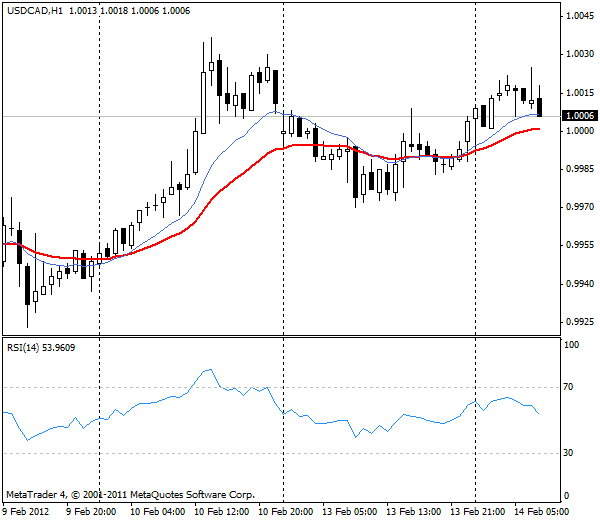Click the 14 Feb 05:00 time label

click(541, 512)
